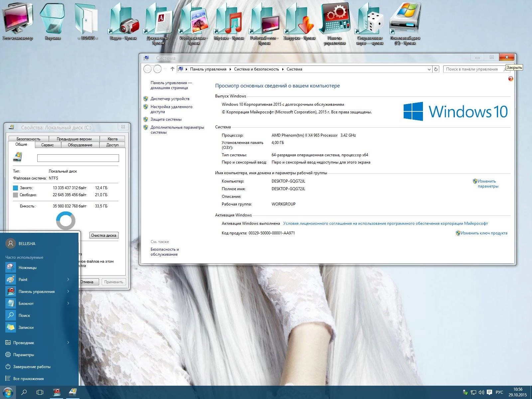Open the volume icon in system tray
This screenshot has height=399, width=532.
(481, 392)
